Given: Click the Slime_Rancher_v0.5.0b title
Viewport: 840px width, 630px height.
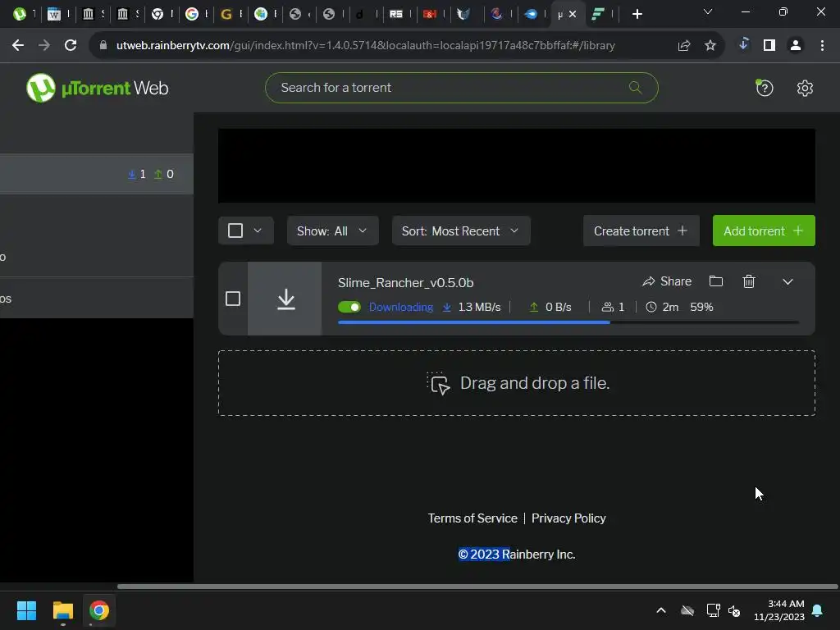Looking at the screenshot, I should point(405,282).
